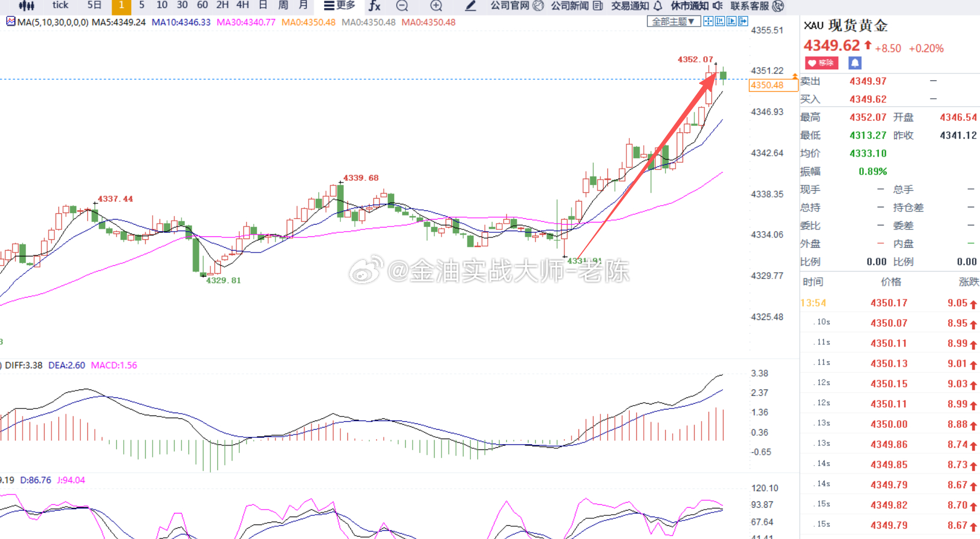Select the 60-minute period tab
Screen dimensions: 980x539
point(202,5)
